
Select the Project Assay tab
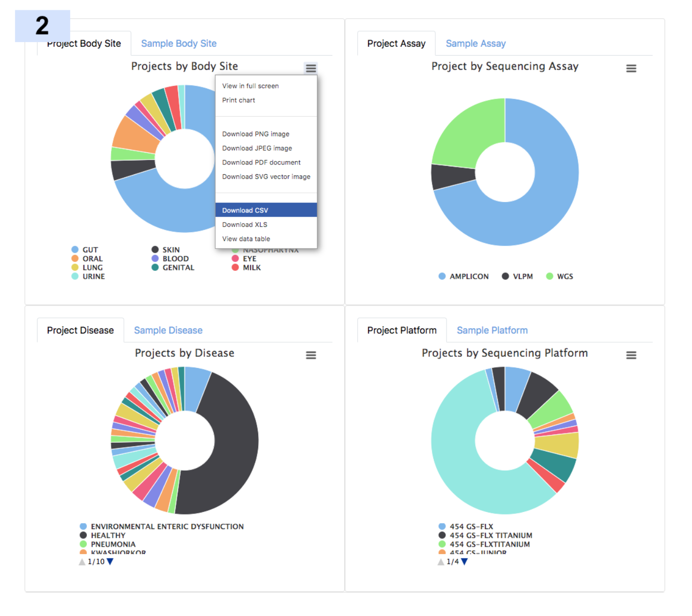point(396,43)
